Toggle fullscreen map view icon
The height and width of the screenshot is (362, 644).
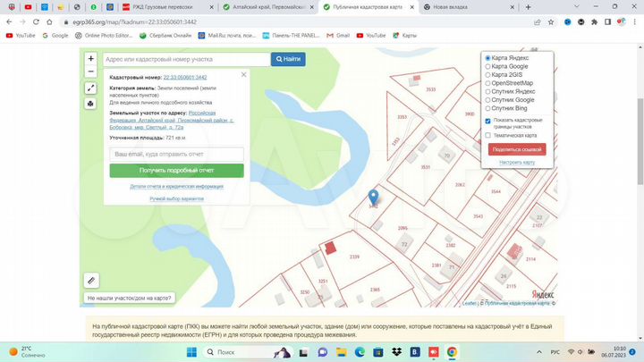pyautogui.click(x=90, y=88)
